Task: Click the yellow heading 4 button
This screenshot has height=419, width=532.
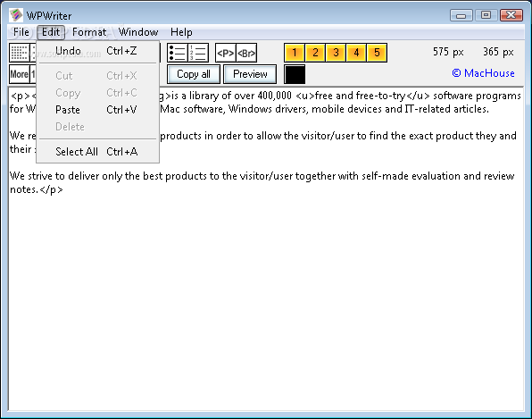Action: (356, 53)
